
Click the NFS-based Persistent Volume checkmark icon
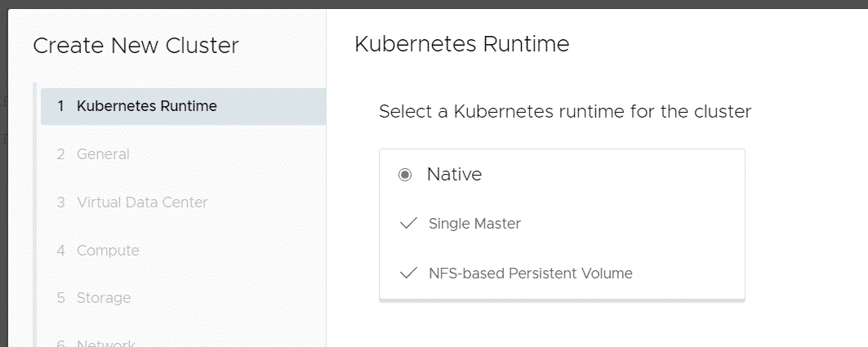click(x=408, y=273)
